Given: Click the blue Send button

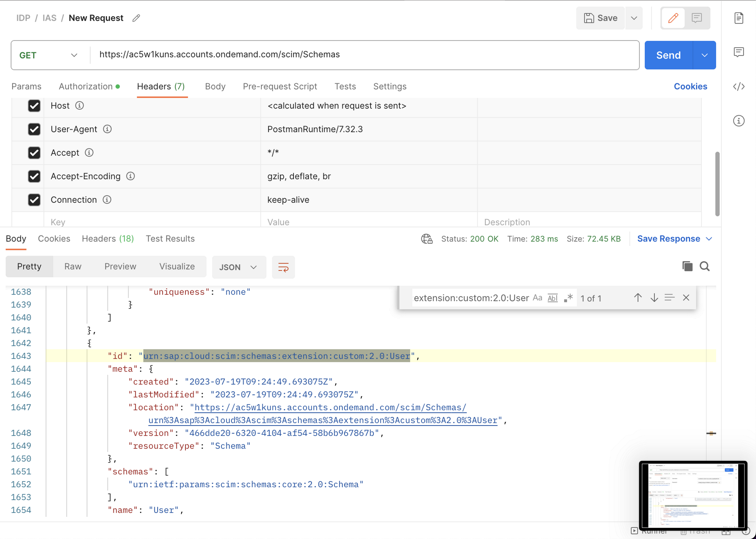Looking at the screenshot, I should point(668,55).
